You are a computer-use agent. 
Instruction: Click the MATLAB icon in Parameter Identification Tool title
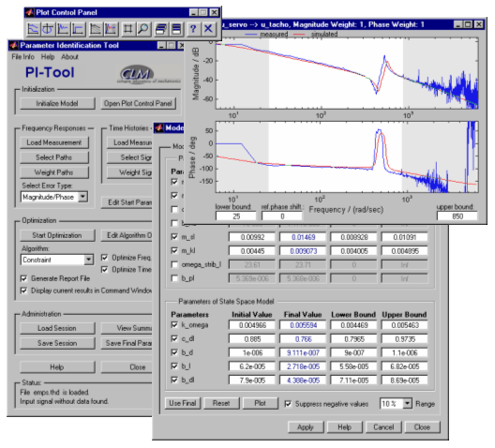14,45
